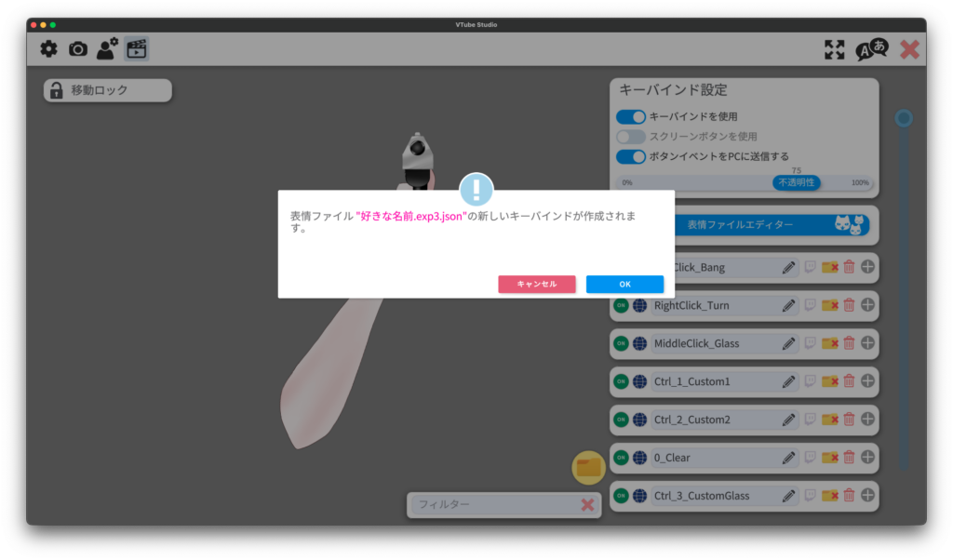Screen dimensions: 953x560
Task: Delete the MiddleClick_Glass keybind via trash icon
Action: coord(849,343)
